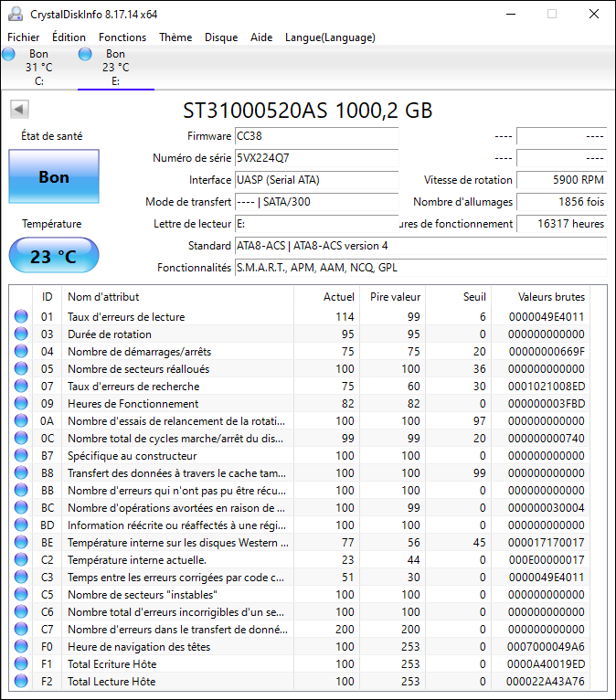Click the previous disk arrow button

coord(18,110)
